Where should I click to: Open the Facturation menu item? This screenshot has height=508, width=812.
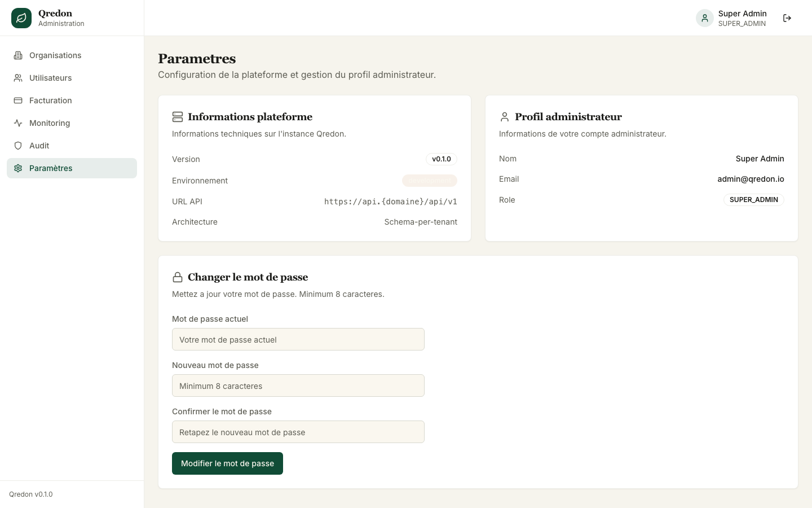[72, 100]
